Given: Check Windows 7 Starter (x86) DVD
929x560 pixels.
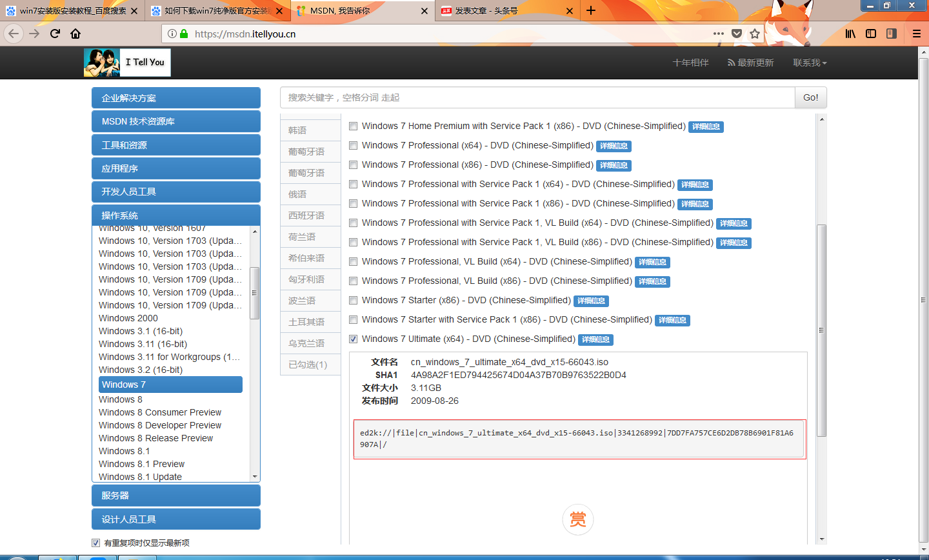Looking at the screenshot, I should tap(354, 301).
